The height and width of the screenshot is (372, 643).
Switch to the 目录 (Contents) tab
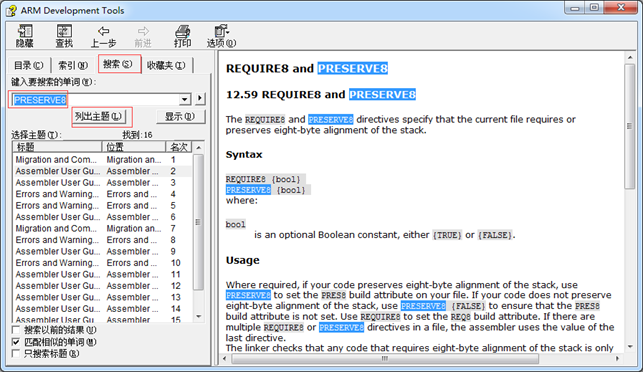(x=28, y=65)
